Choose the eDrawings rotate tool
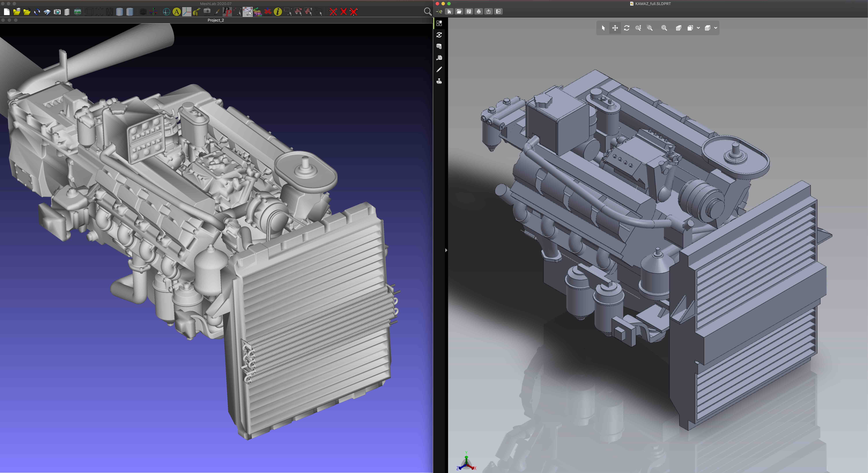The image size is (868, 473). 627,28
